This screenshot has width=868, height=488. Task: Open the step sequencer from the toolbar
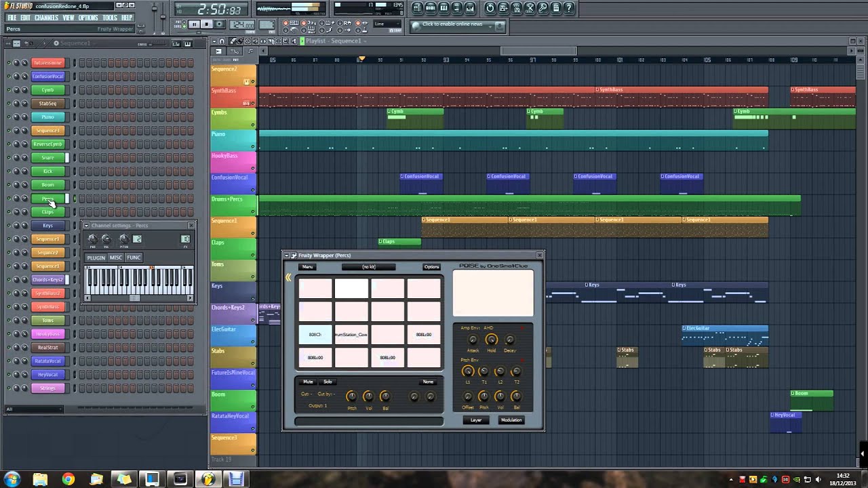click(431, 8)
